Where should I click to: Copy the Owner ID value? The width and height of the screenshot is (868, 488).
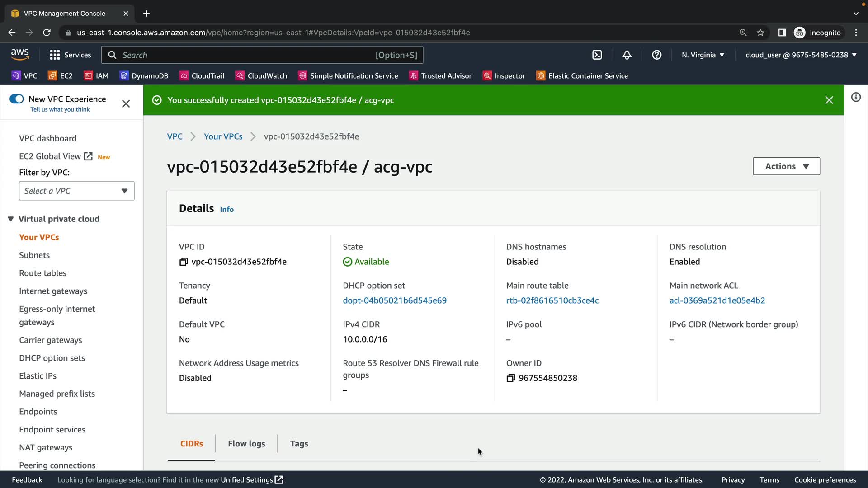point(510,378)
